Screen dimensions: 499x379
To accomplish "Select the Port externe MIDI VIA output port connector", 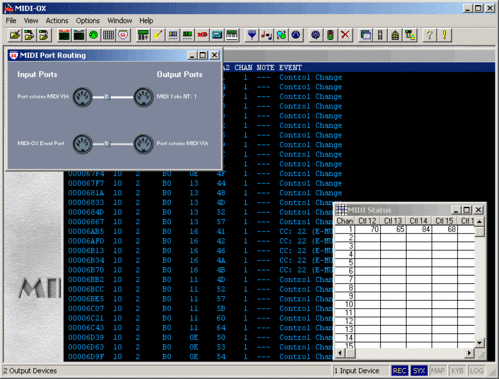I will tap(143, 144).
